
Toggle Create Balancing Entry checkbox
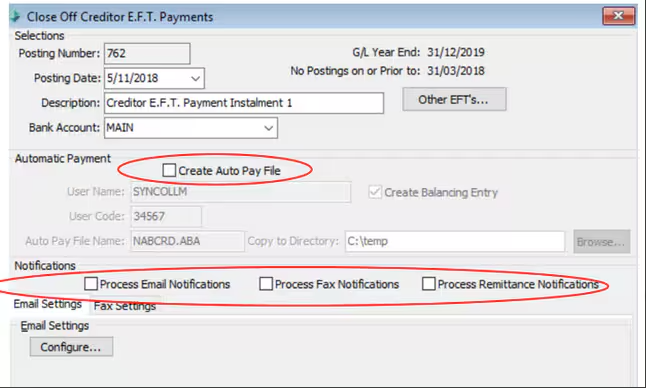(375, 192)
